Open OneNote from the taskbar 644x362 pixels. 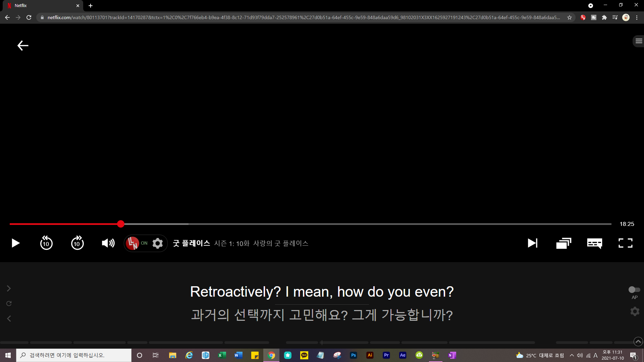pos(452,355)
